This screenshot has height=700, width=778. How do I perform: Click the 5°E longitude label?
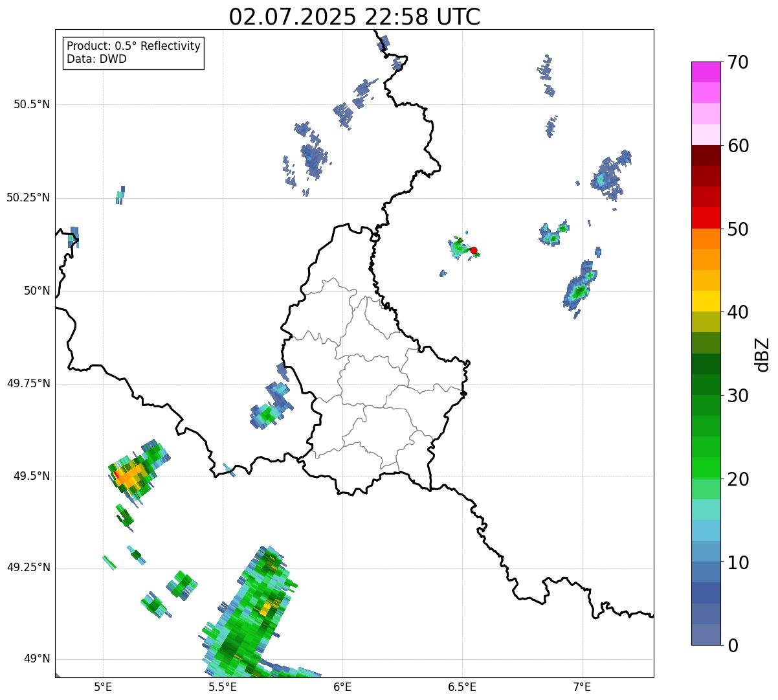click(103, 686)
